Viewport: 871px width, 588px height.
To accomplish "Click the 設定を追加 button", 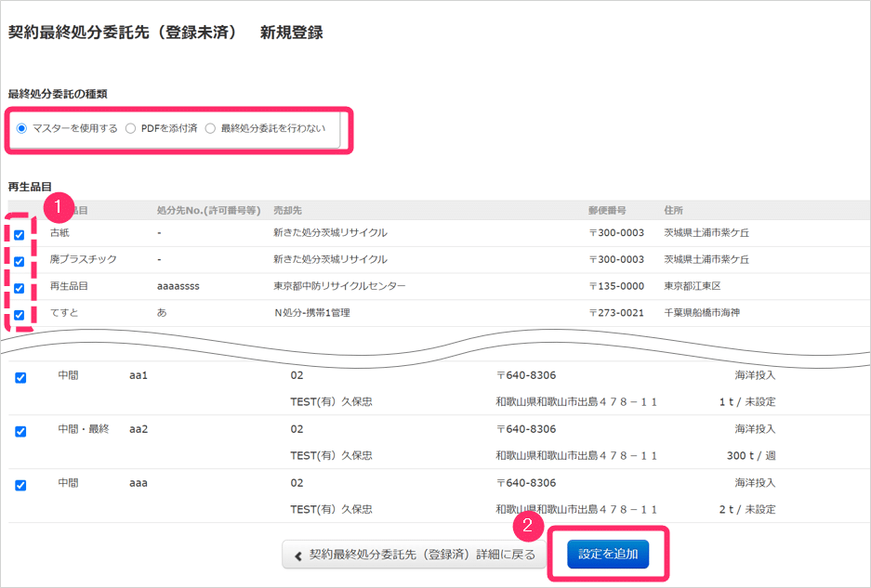I will click(x=608, y=554).
